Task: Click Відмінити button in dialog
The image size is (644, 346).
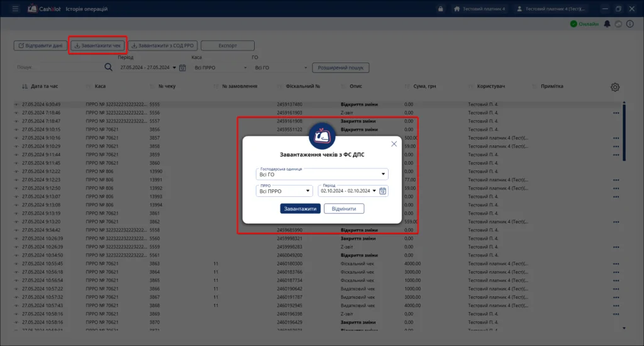Action: pos(344,209)
